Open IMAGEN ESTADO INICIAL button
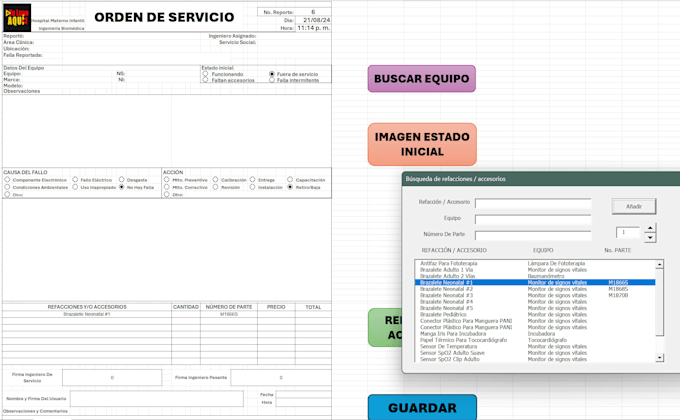This screenshot has height=420, width=680. coord(422,144)
